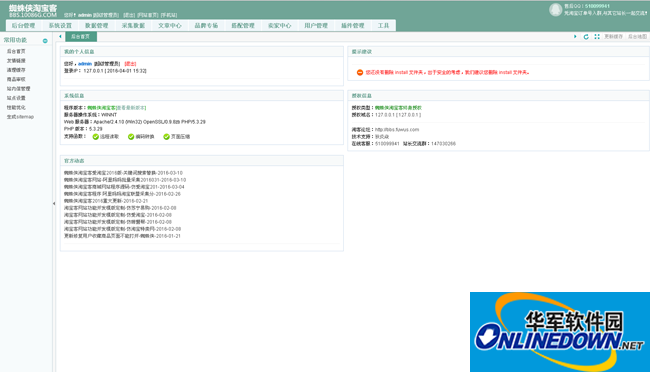Open the 搭配管理 menu

[243, 25]
